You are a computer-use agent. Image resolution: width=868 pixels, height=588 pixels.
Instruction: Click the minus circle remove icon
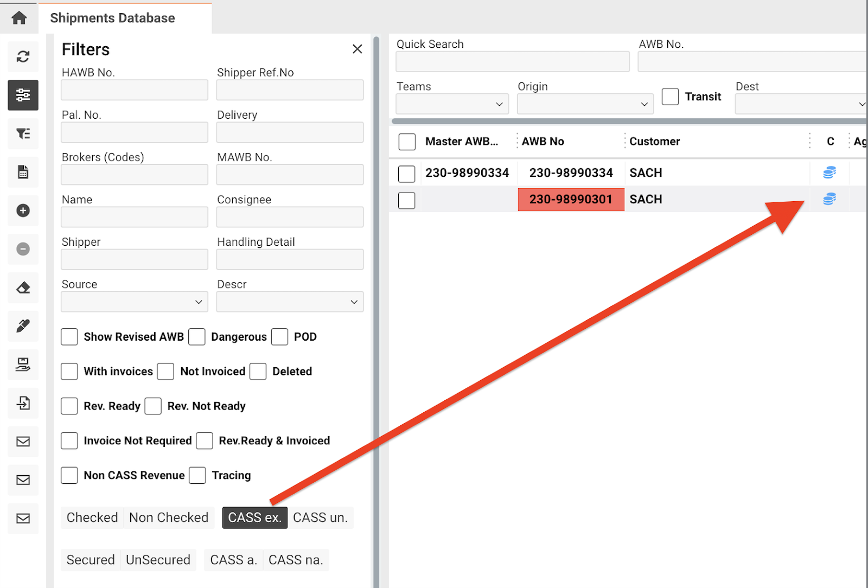coord(23,249)
